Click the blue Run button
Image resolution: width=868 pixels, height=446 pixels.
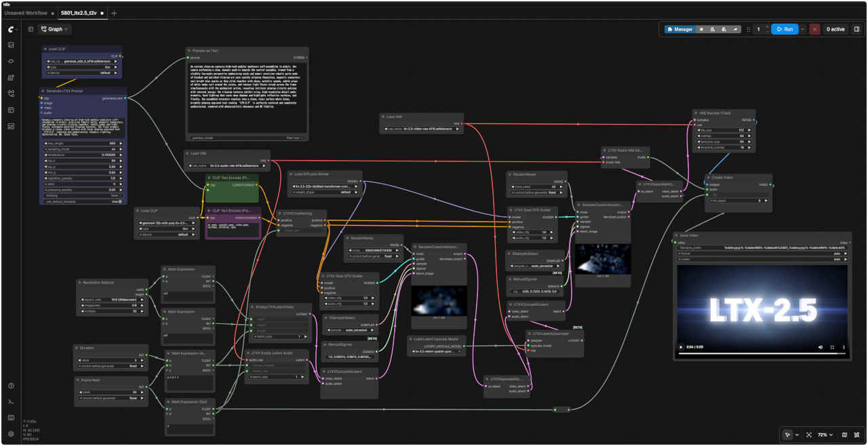(785, 29)
